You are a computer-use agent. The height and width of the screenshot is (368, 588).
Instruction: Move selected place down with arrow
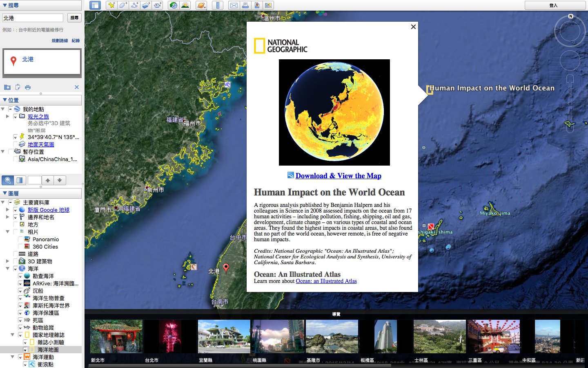(x=60, y=180)
